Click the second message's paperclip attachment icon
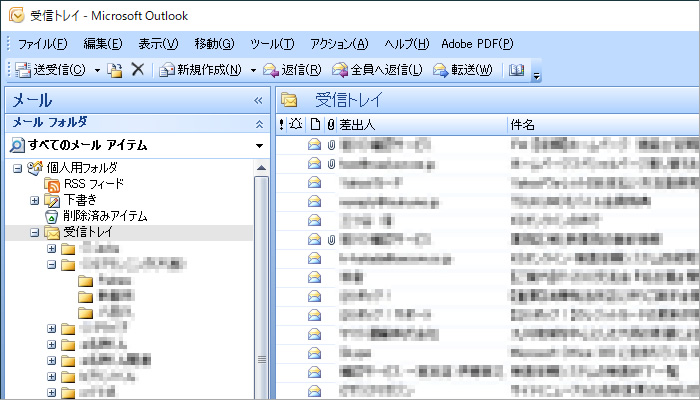This screenshot has width=700, height=400. tap(331, 164)
